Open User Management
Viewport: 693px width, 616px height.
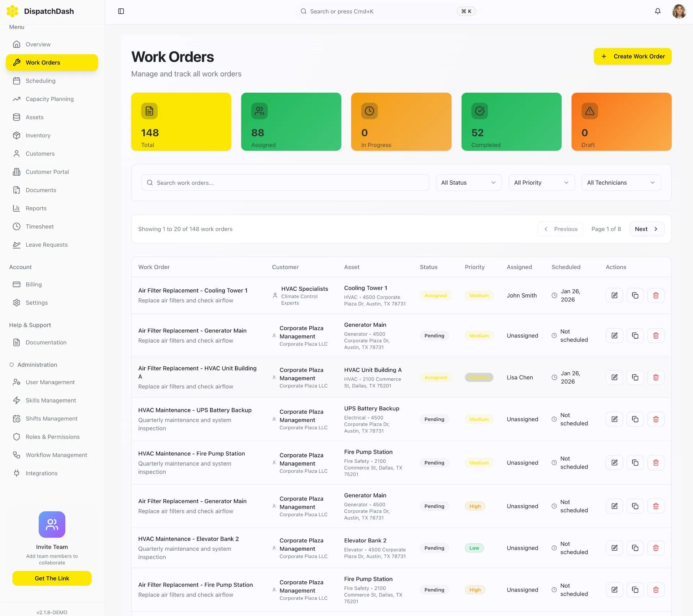click(52, 382)
